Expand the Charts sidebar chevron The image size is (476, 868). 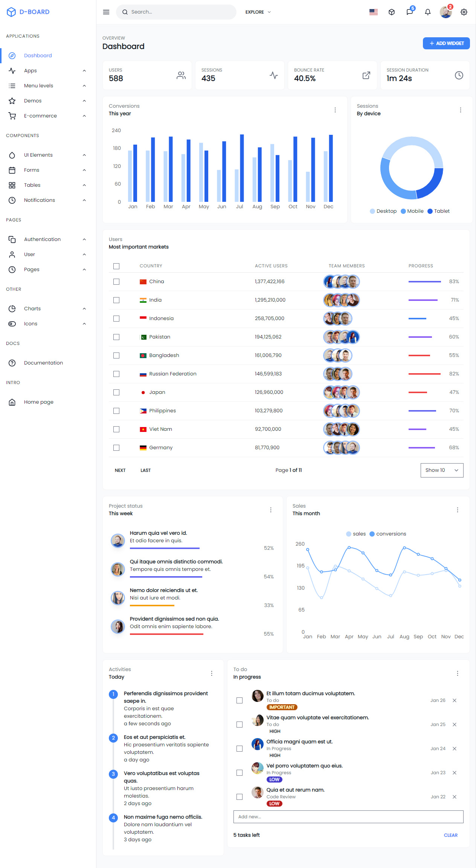(84, 309)
